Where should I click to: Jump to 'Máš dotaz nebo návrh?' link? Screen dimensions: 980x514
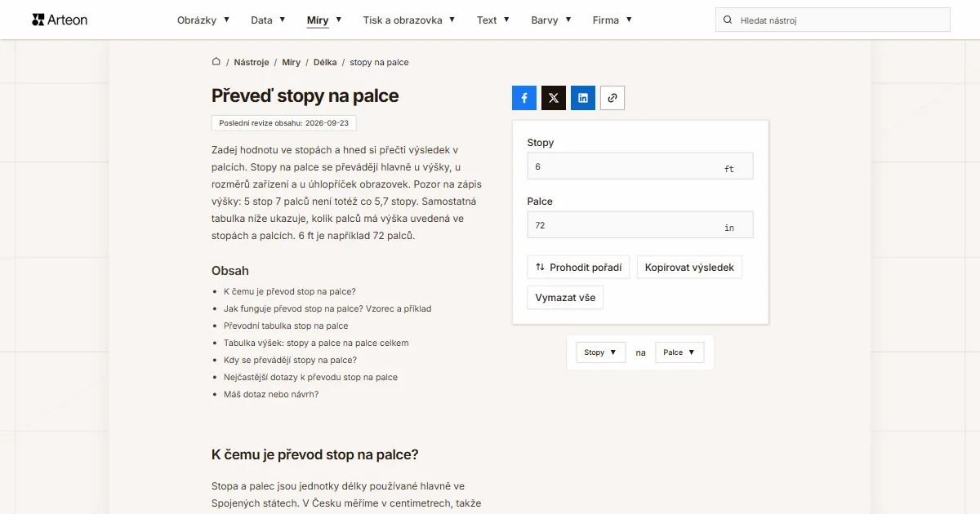pyautogui.click(x=271, y=394)
